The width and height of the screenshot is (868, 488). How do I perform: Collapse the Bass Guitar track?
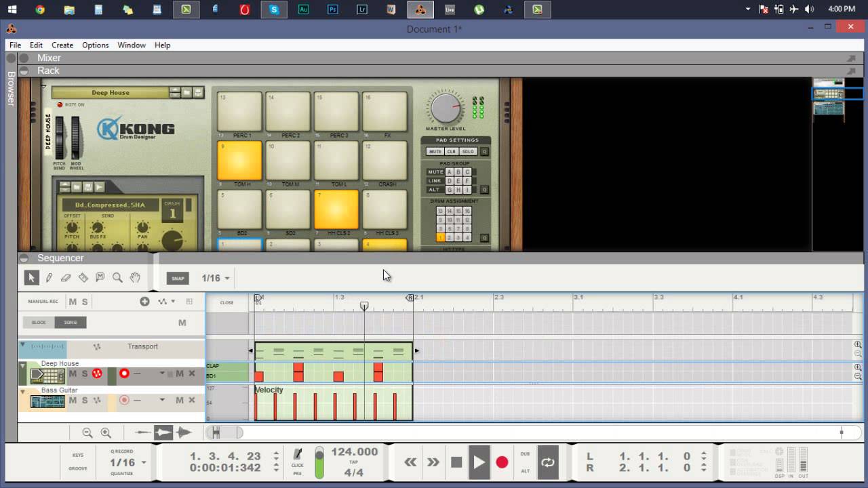[22, 392]
